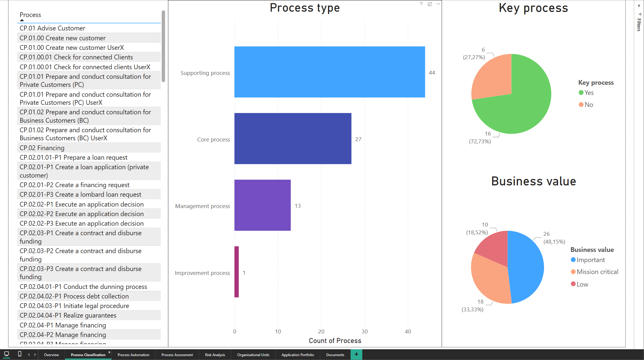Click the 'Management process' axis label

coord(203,206)
